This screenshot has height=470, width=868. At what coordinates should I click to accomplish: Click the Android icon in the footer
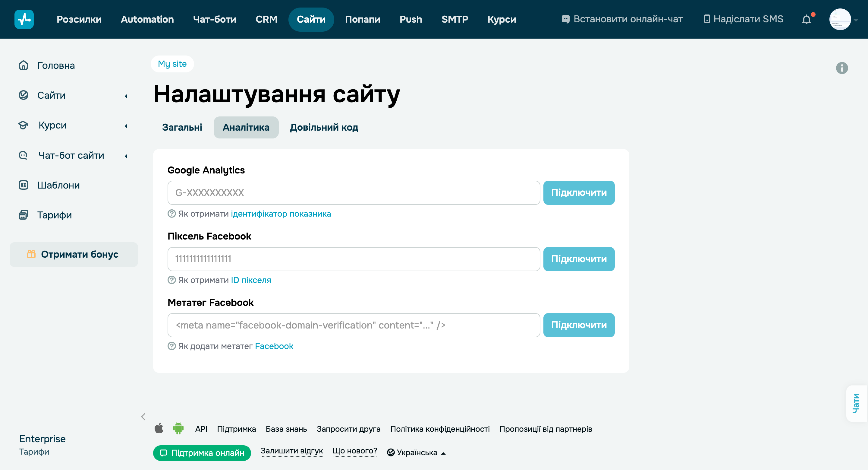178,429
